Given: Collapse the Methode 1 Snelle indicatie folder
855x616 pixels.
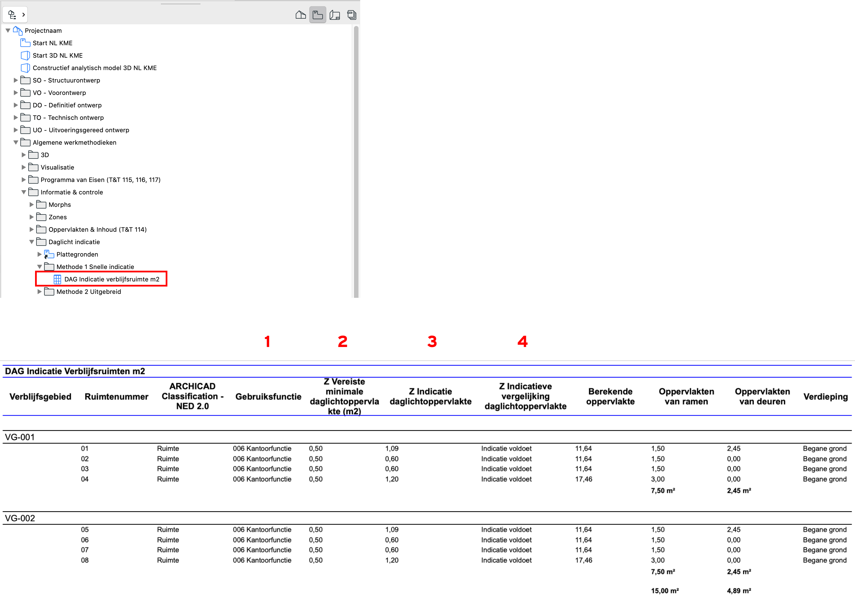Looking at the screenshot, I should coord(39,267).
